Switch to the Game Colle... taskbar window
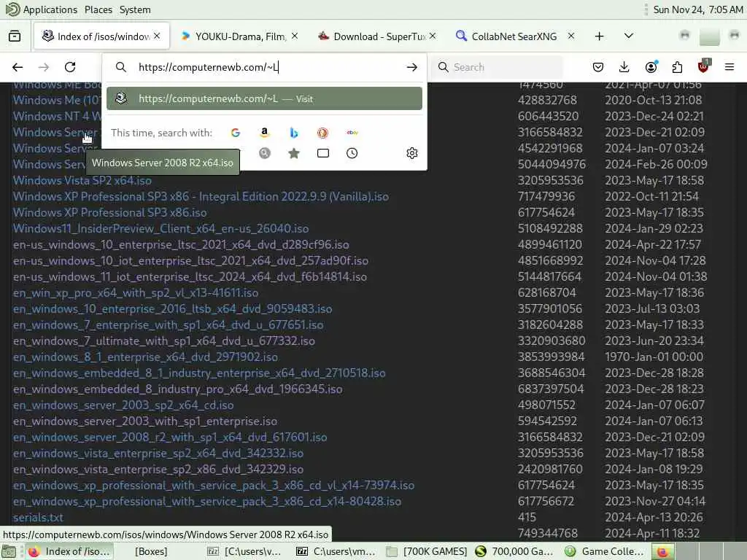747x560 pixels. coord(605,551)
